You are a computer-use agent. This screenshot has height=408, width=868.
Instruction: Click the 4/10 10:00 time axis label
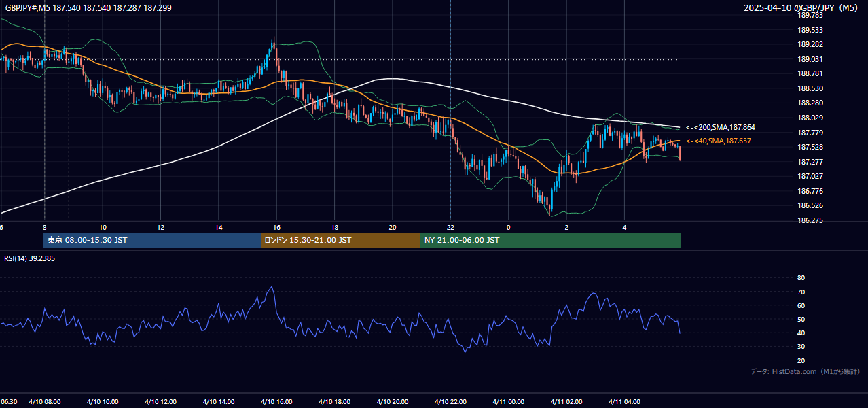point(103,402)
